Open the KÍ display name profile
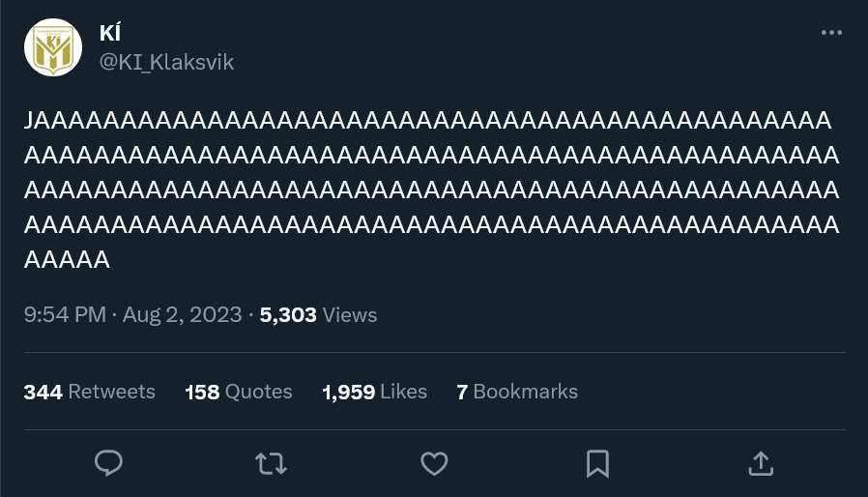The image size is (868, 497). pos(110,33)
